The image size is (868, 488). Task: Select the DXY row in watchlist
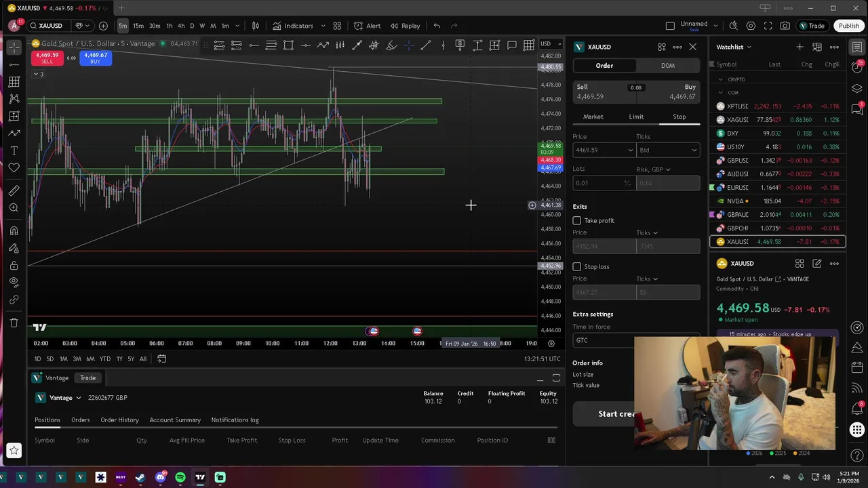[778, 134]
